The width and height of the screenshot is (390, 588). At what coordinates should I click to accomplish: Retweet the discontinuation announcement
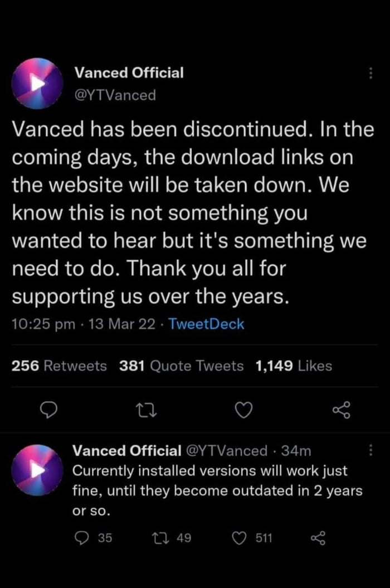point(147,410)
